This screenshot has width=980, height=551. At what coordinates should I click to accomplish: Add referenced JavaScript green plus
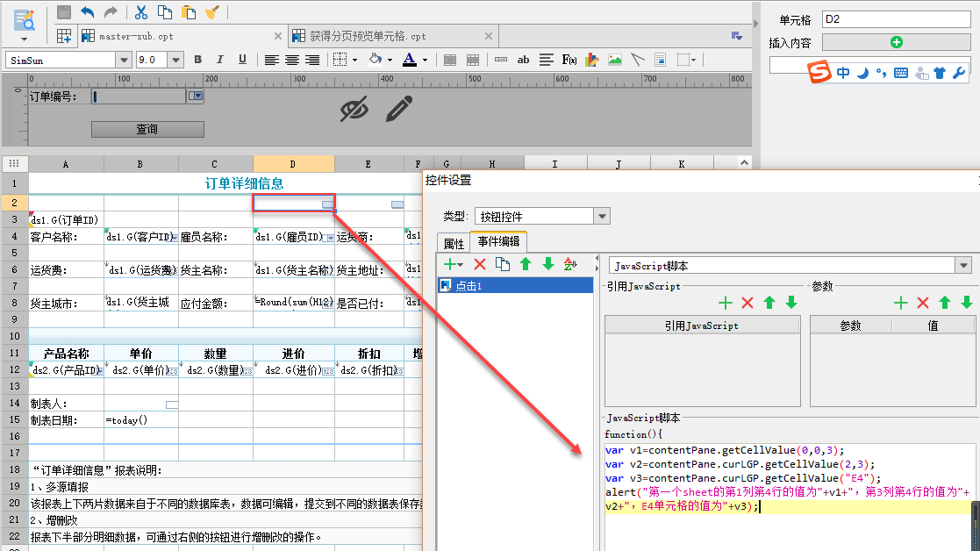pyautogui.click(x=725, y=303)
